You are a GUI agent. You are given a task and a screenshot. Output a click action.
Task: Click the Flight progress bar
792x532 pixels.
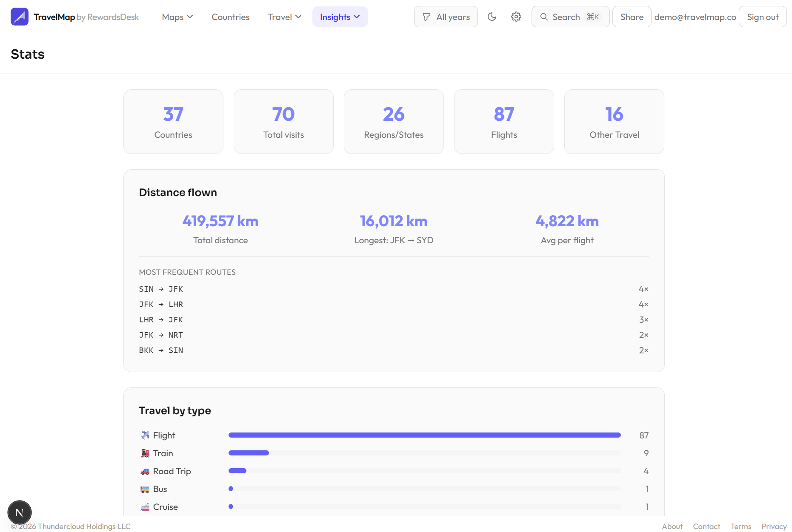pos(424,435)
